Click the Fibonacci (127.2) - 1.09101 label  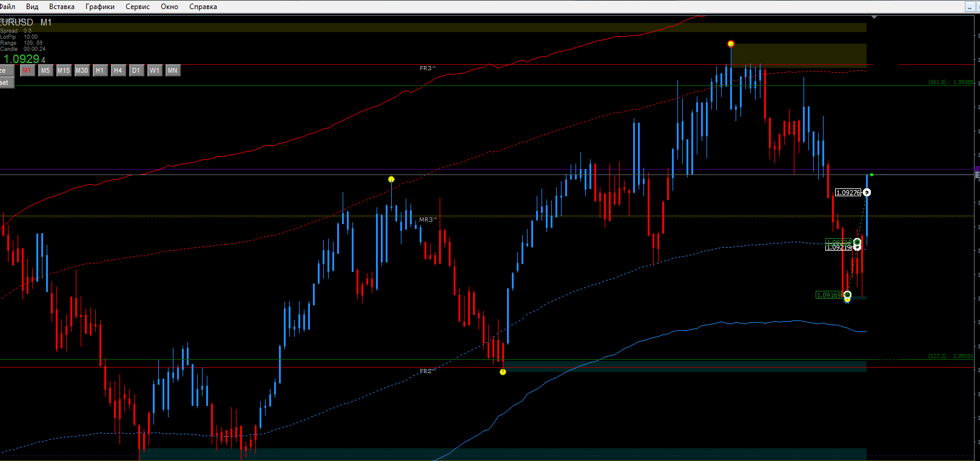coord(950,356)
